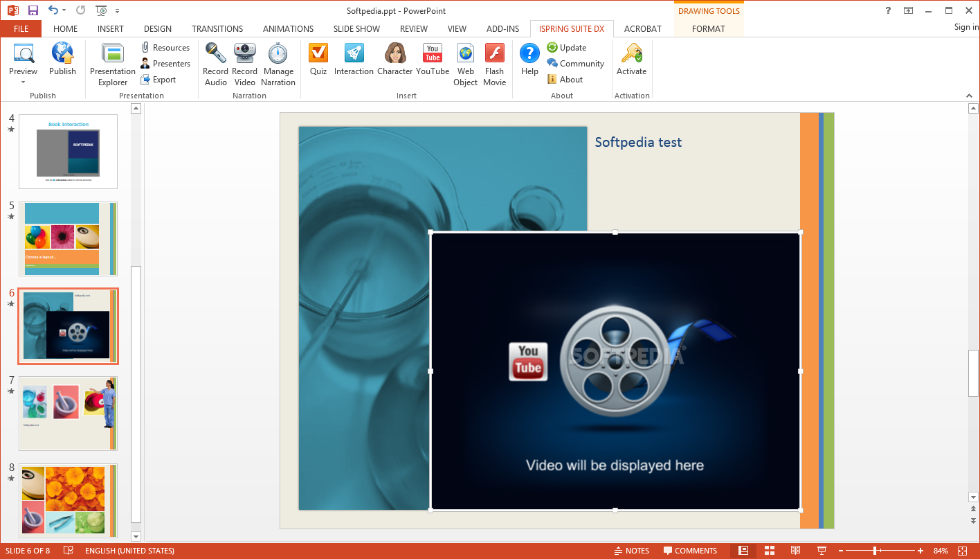This screenshot has height=559, width=980.
Task: Toggle the COMMENTS pane
Action: [x=690, y=551]
